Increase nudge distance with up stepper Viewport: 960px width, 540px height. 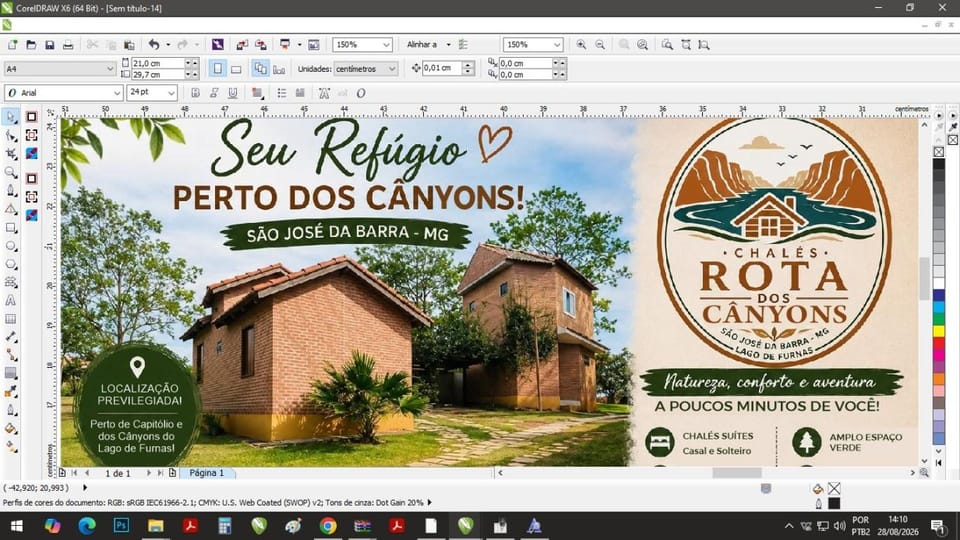(468, 65)
